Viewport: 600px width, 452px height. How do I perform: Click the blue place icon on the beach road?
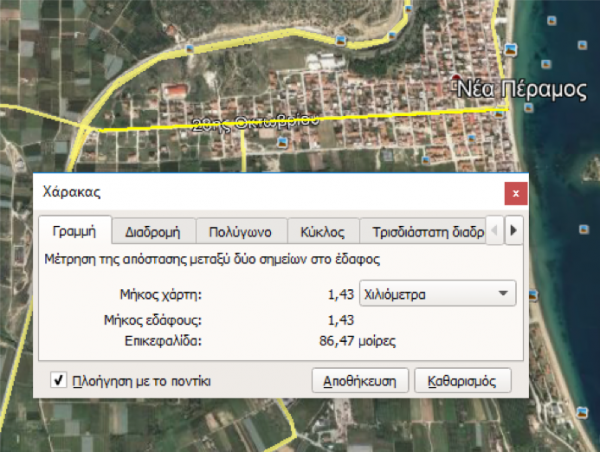coord(511,49)
